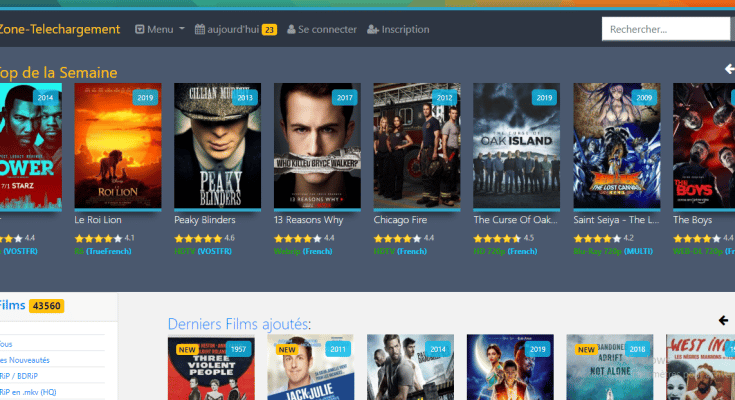Click the 23 badge next to aujourd'hui

point(269,30)
